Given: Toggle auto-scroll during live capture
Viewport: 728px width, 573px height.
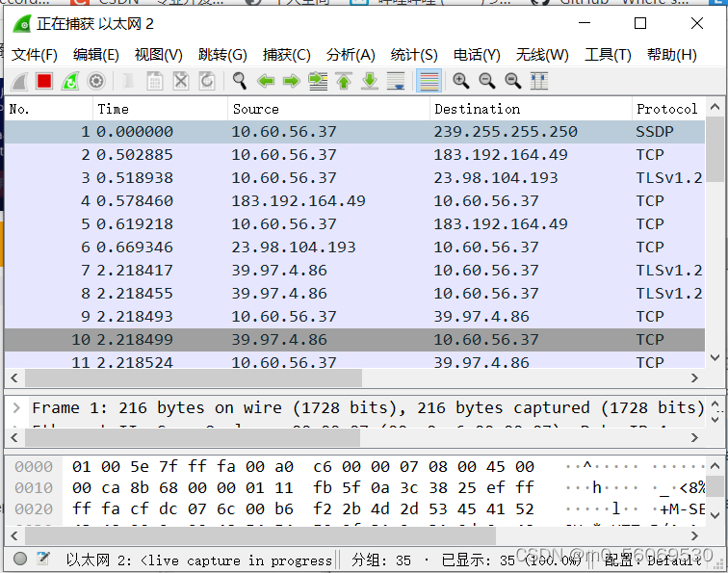Looking at the screenshot, I should tap(396, 82).
